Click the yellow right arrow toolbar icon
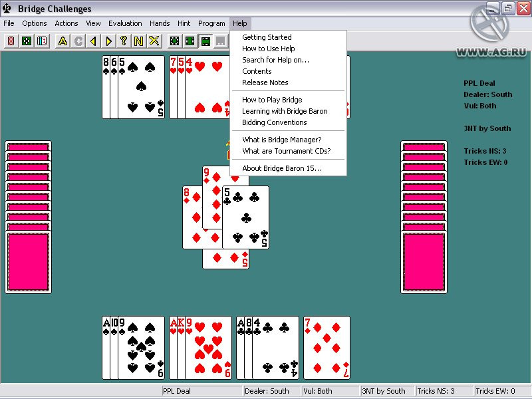The height and width of the screenshot is (399, 532). click(x=108, y=41)
